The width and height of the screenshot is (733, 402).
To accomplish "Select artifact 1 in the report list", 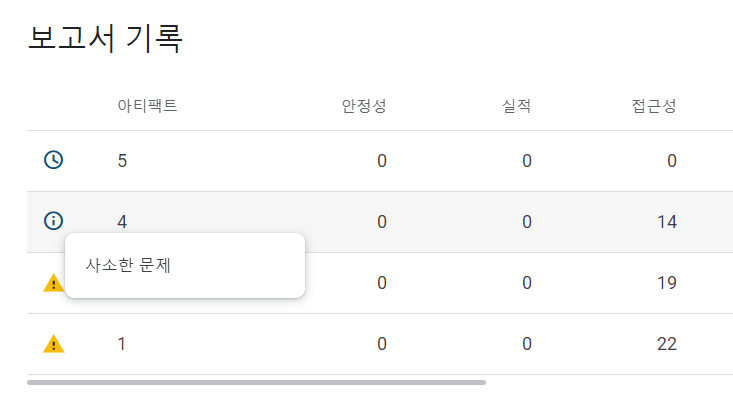I will pos(380,344).
